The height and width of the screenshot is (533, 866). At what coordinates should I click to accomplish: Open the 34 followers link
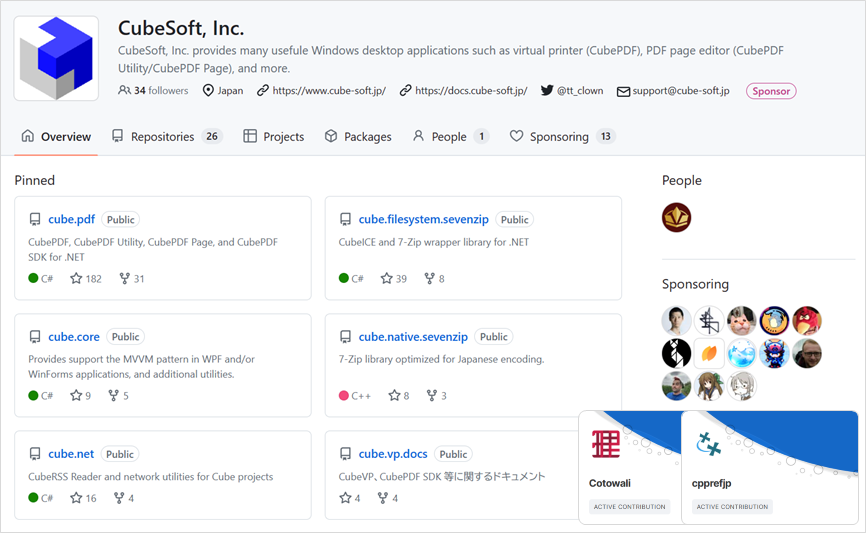coord(153,91)
